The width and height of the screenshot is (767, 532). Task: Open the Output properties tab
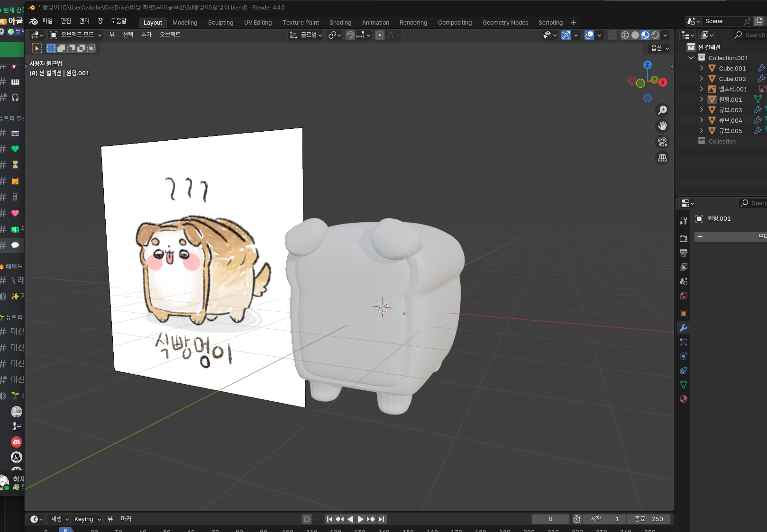tap(684, 253)
